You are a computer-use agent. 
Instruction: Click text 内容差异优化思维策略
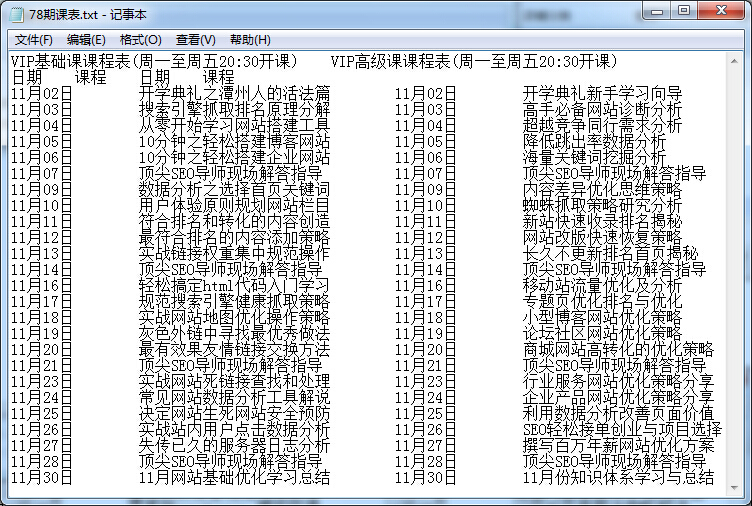pos(602,189)
